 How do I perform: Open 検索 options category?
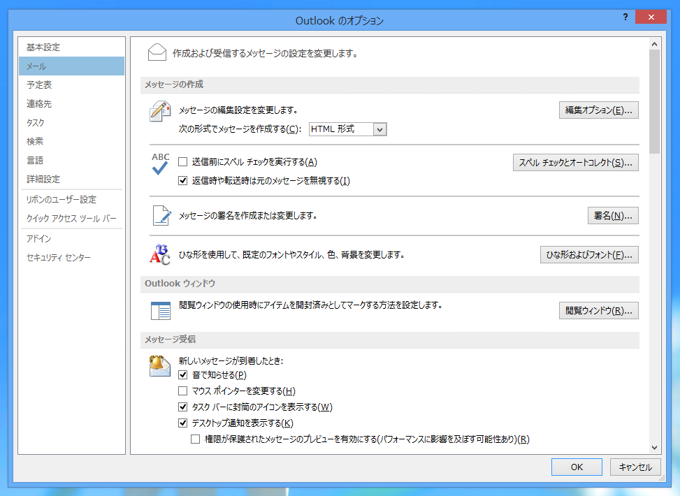coord(72,141)
